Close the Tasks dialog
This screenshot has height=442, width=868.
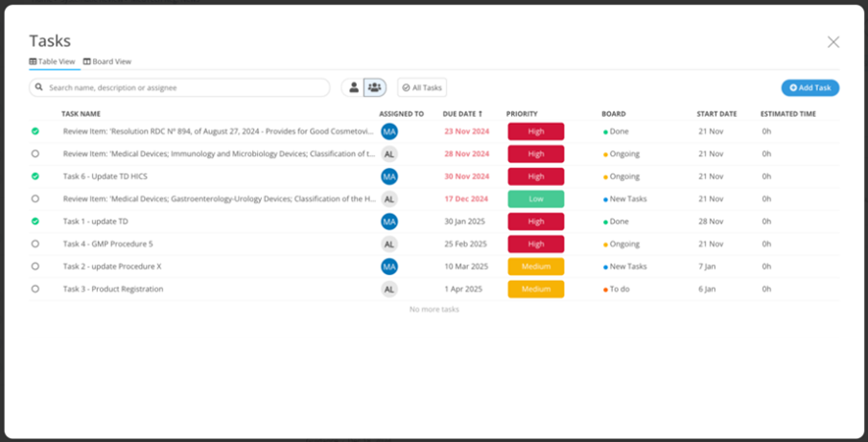pyautogui.click(x=833, y=42)
